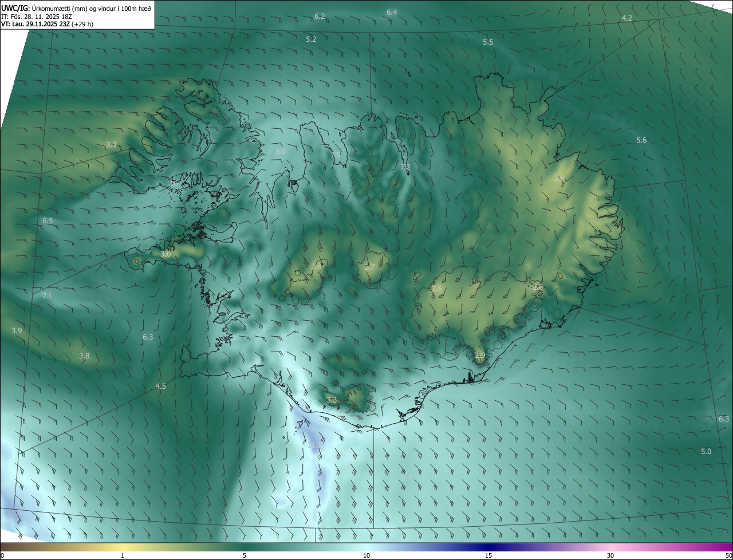Click the 10 tick label on the color scale
This screenshot has height=560, width=733.
(366, 555)
